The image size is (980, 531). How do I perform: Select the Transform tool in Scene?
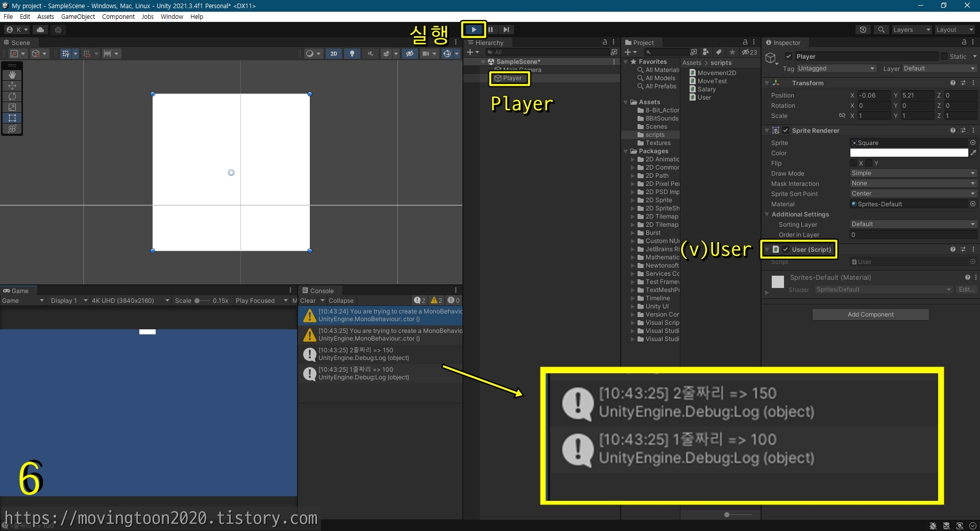coord(12,128)
